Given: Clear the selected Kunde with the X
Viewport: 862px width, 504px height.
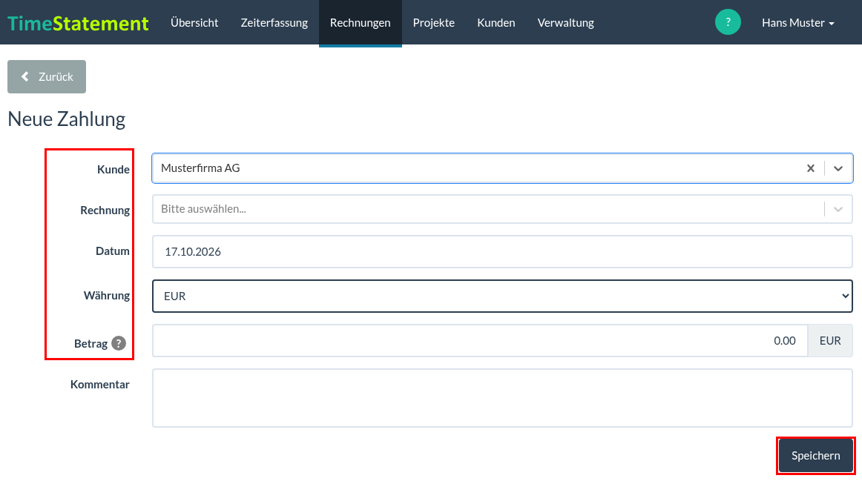Looking at the screenshot, I should 810,168.
